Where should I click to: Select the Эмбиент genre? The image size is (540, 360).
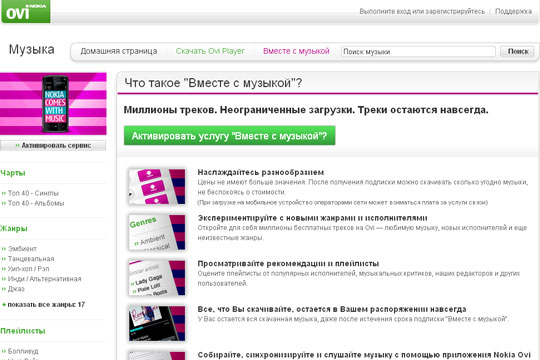(x=22, y=249)
